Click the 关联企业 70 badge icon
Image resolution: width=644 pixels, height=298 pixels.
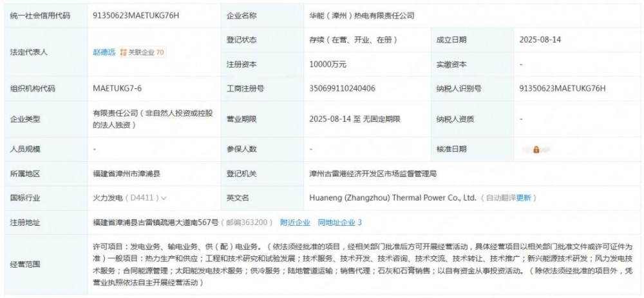pyautogui.click(x=123, y=52)
